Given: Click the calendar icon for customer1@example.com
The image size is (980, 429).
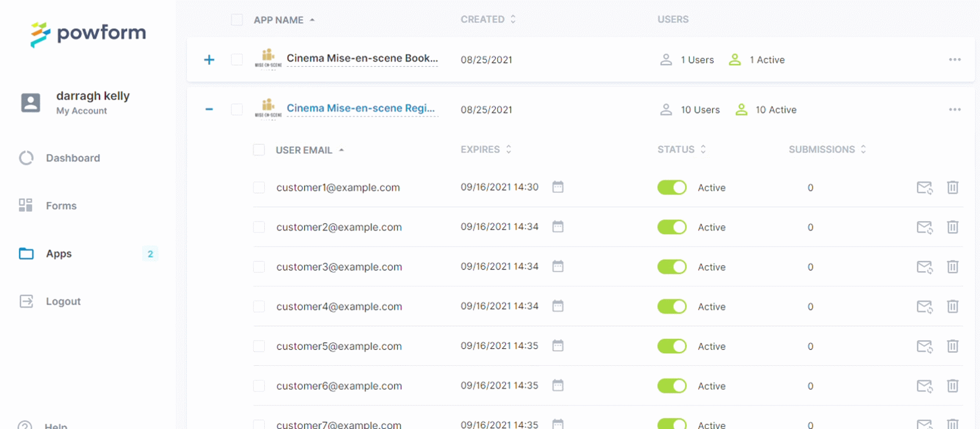Looking at the screenshot, I should click(558, 187).
